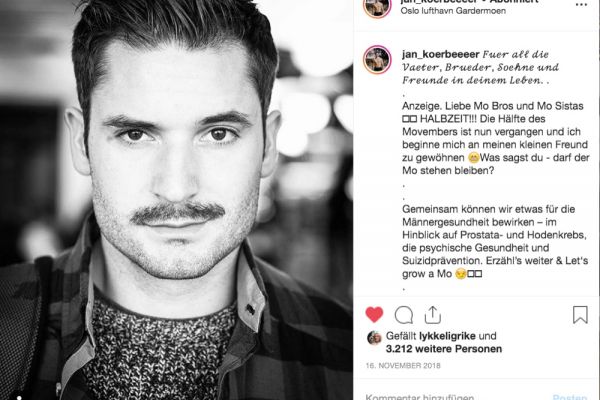
Task: Save the post with the bookmark icon
Action: (x=580, y=315)
